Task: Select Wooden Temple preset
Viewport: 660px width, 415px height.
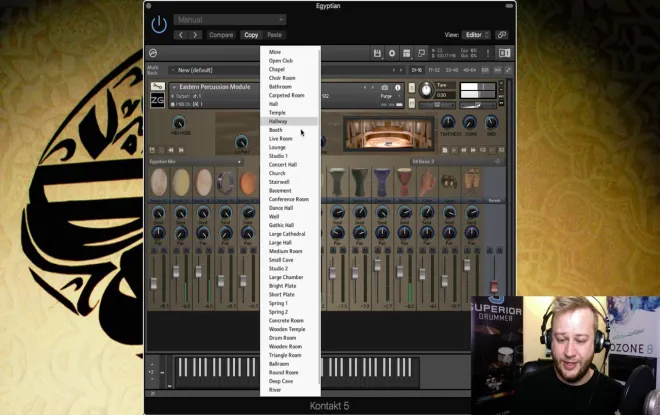Action: [287, 329]
